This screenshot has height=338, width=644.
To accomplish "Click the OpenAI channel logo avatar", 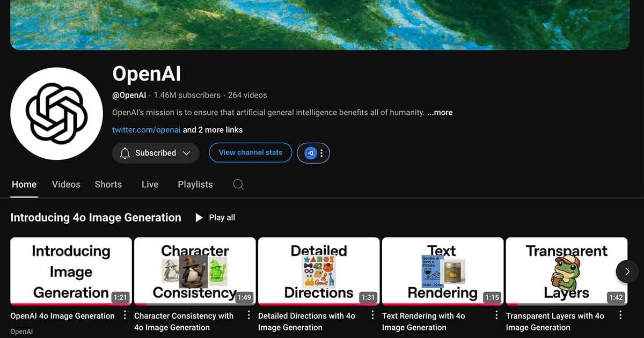I will (x=56, y=114).
